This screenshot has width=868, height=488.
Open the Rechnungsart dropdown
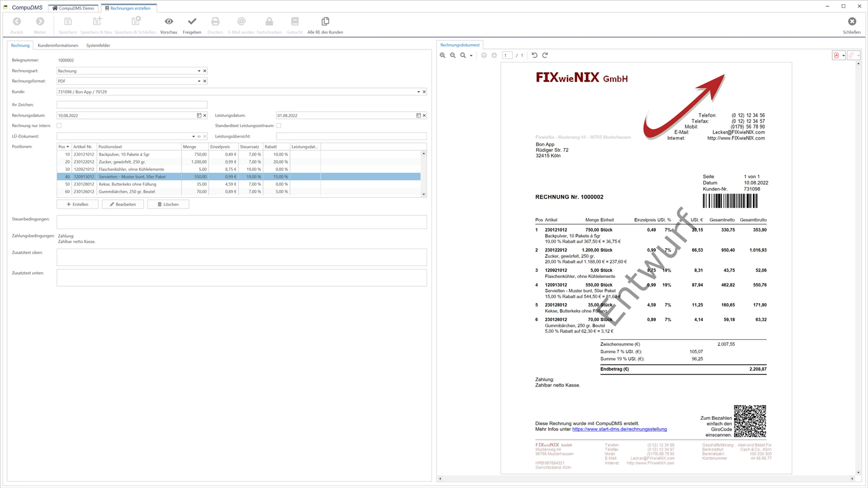tap(199, 71)
